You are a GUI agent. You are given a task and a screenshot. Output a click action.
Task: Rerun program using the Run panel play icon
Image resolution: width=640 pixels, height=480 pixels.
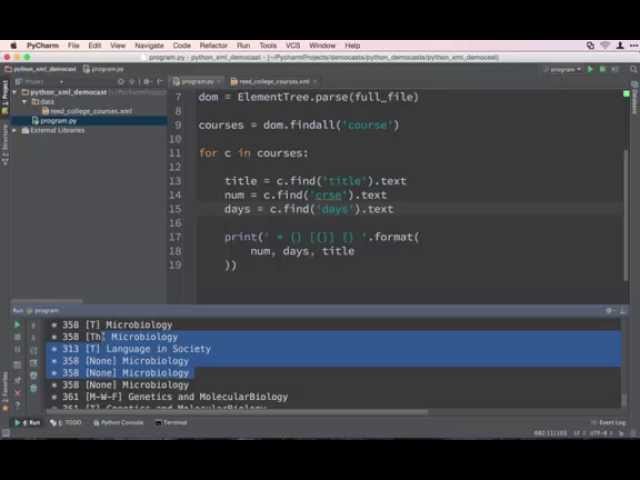(x=17, y=325)
